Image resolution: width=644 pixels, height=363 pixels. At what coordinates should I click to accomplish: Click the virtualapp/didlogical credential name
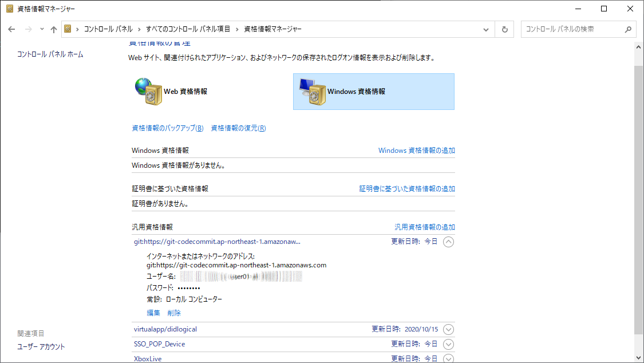pyautogui.click(x=165, y=329)
